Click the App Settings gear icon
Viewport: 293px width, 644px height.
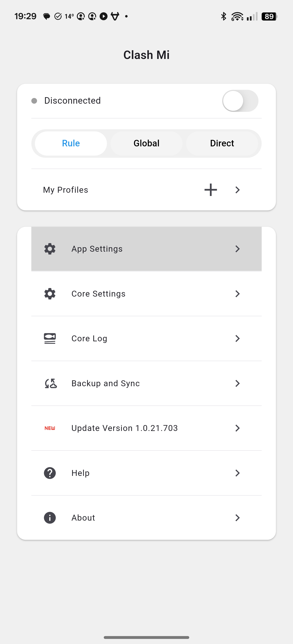50,249
